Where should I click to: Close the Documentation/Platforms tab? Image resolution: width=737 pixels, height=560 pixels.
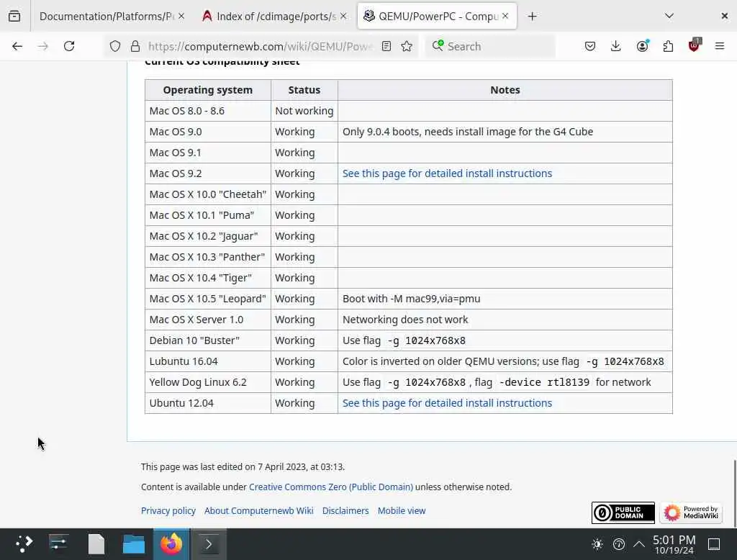[181, 16]
